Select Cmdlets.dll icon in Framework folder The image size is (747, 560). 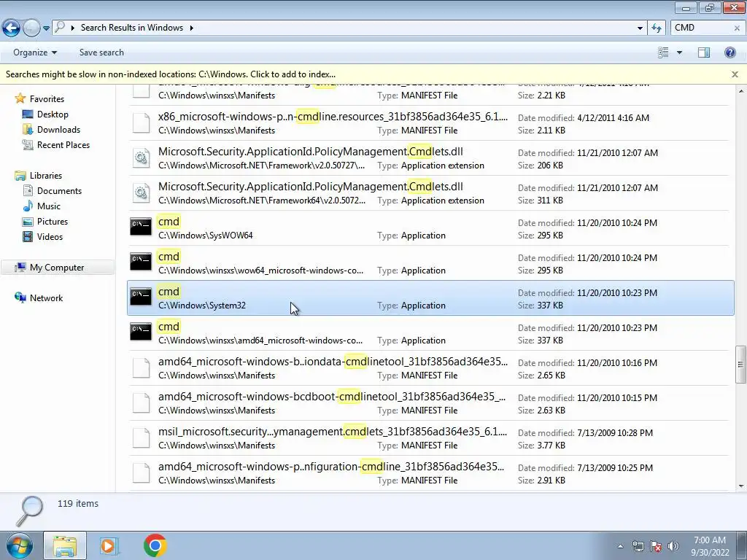[x=141, y=157]
